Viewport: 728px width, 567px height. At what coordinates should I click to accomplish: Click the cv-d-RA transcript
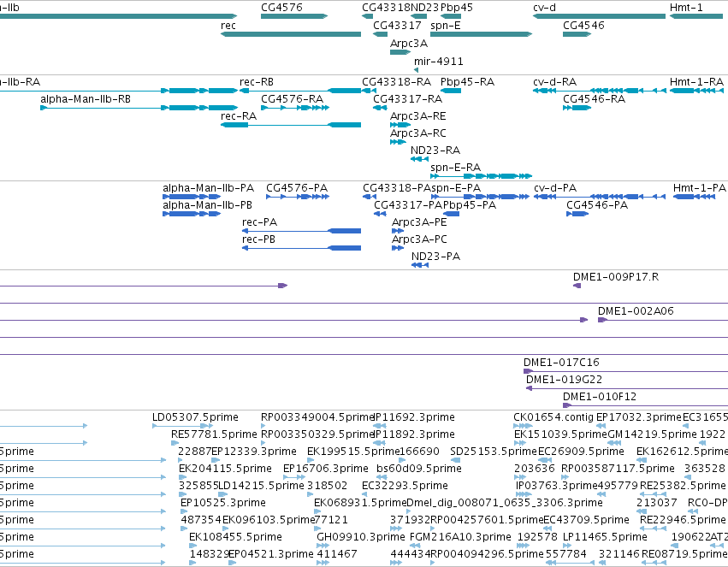599,91
